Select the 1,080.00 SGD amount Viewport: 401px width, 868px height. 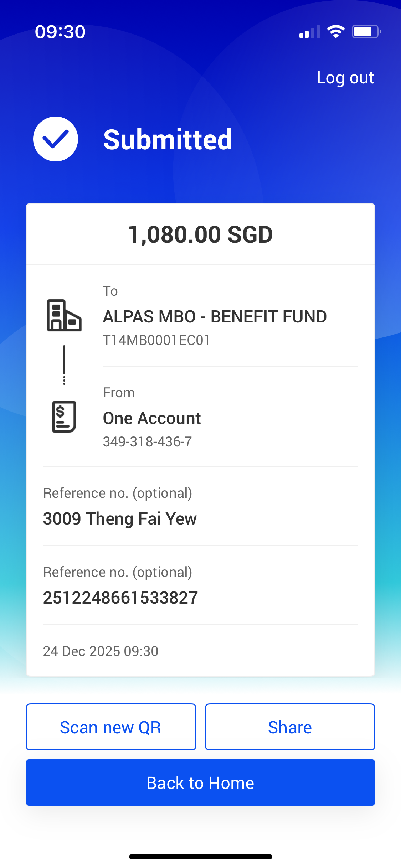pyautogui.click(x=200, y=235)
